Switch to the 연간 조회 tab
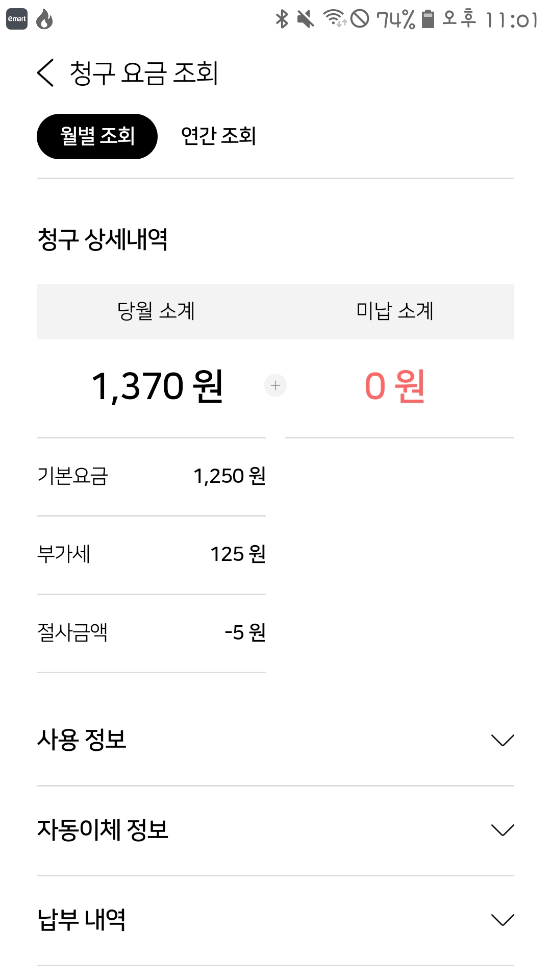 click(x=218, y=136)
